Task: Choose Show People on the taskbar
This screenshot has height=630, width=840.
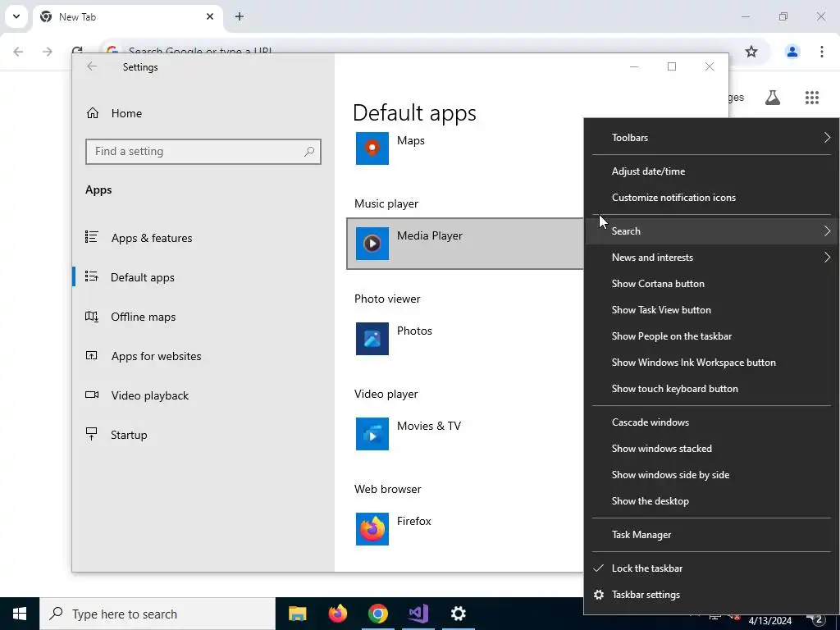Action: coord(711,336)
